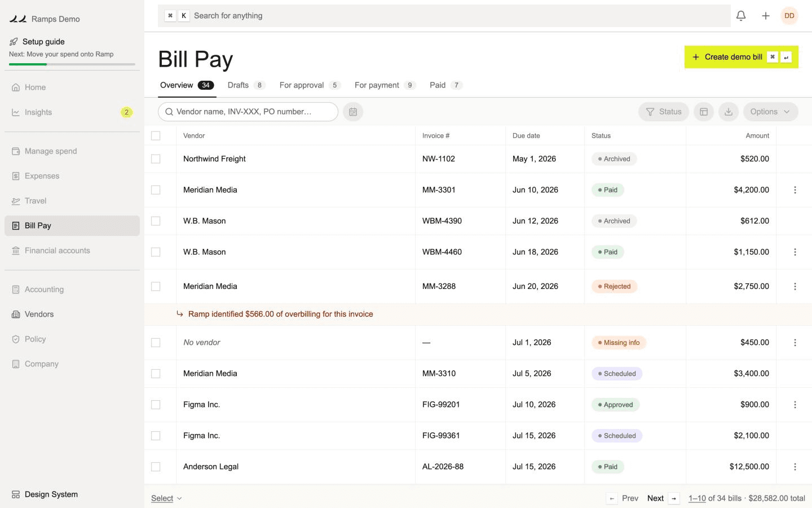812x508 pixels.
Task: Go to the Prev page of bills
Action: [x=623, y=498]
